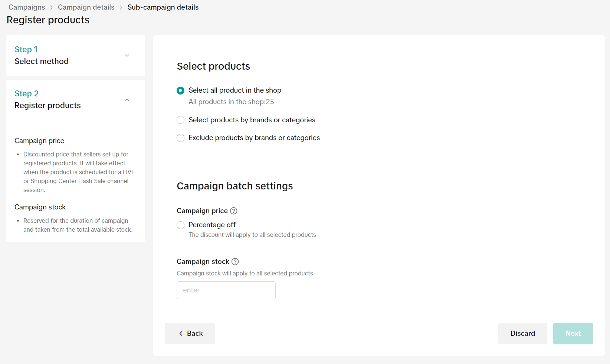Click the Next button
The width and height of the screenshot is (610, 364).
pos(573,334)
